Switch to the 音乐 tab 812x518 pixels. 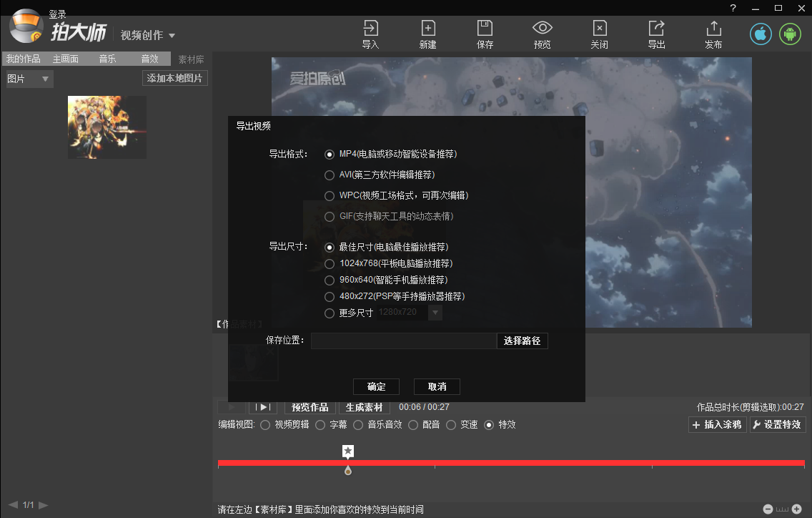coord(107,59)
